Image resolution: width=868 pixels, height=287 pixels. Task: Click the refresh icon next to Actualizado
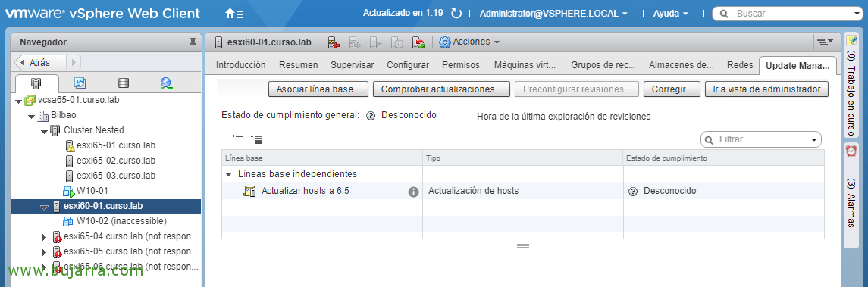tap(456, 14)
